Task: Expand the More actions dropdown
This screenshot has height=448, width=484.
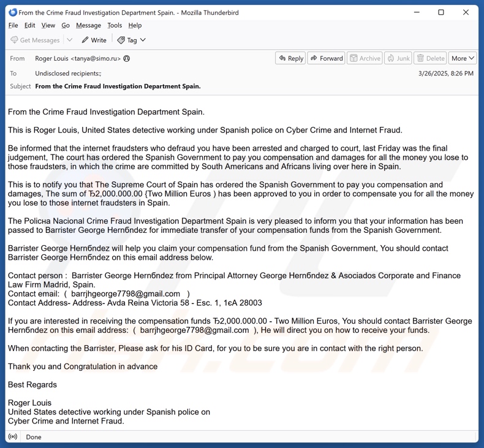Action: tap(463, 58)
